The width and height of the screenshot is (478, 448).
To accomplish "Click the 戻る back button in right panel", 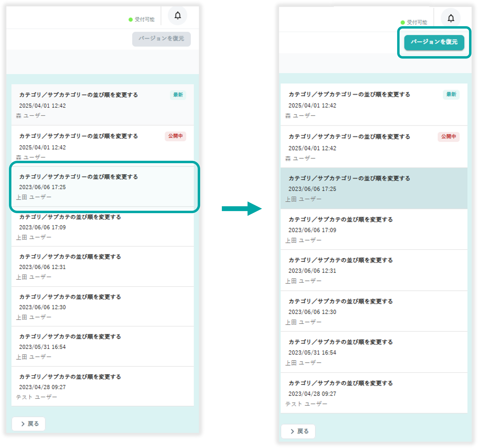I will coord(298,431).
